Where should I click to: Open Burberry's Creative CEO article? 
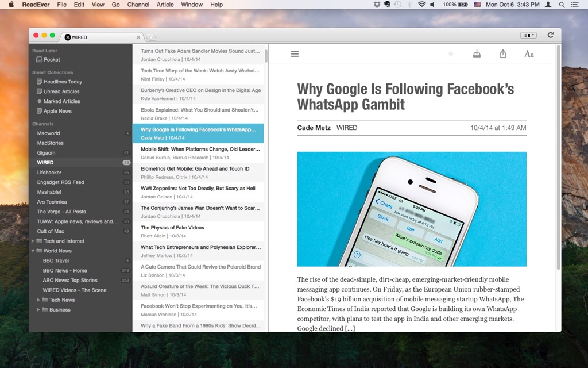[x=198, y=94]
